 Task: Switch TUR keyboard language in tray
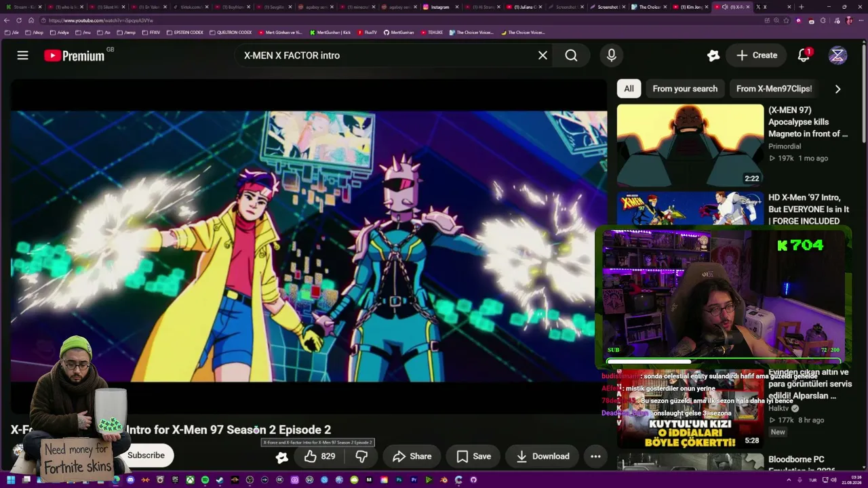point(812,480)
